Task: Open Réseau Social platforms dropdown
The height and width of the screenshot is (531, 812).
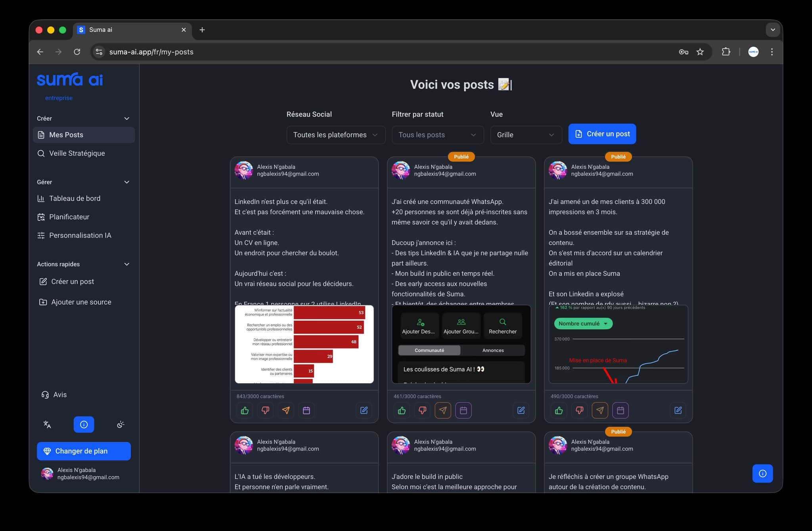Action: [335, 135]
